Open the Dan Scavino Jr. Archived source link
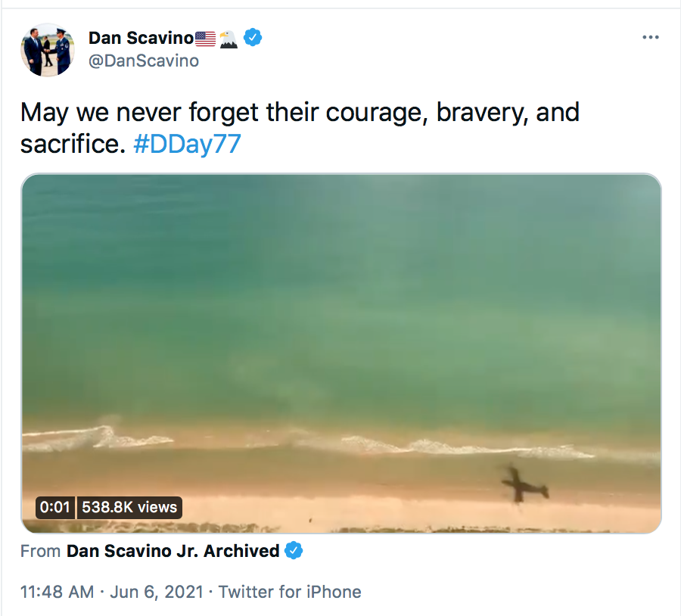 tap(173, 551)
